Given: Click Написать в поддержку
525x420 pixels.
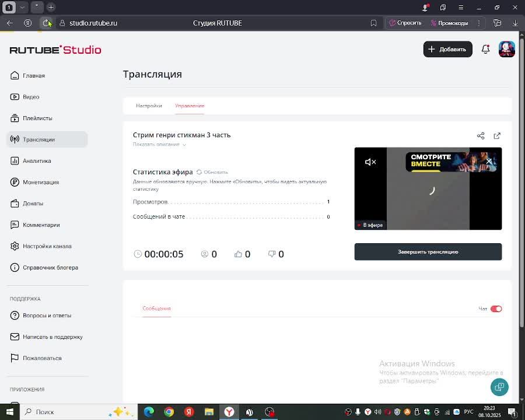Looking at the screenshot, I should click(x=46, y=337).
